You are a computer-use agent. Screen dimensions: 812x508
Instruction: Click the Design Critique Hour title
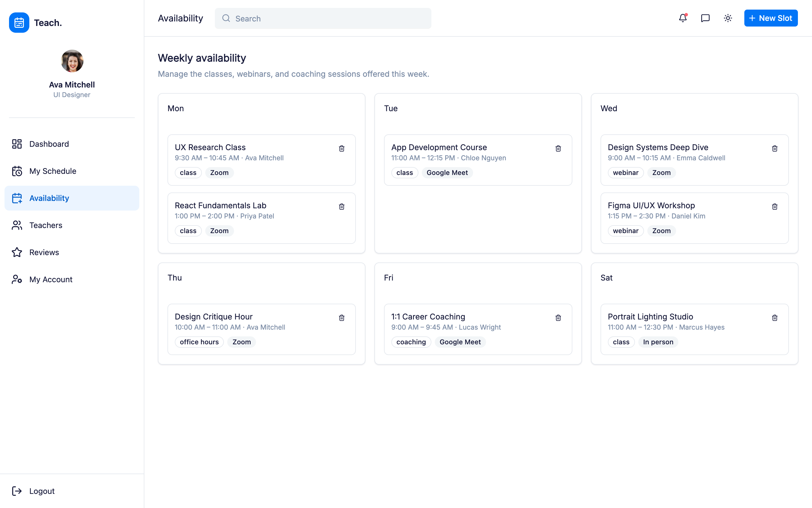pos(213,316)
